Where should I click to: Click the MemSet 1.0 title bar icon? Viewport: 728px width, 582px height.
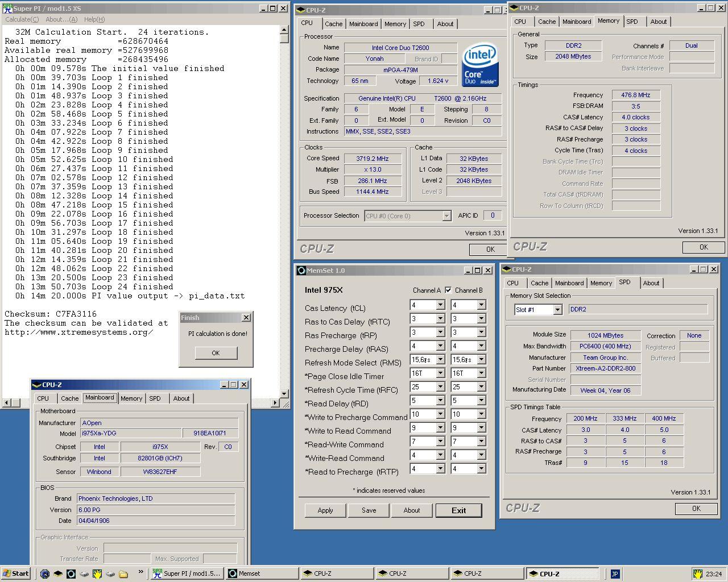300,271
